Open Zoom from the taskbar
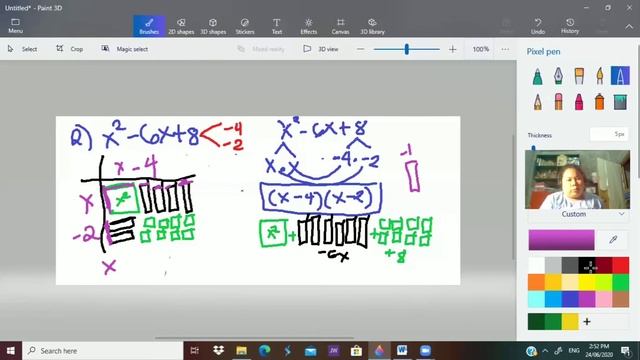 [425, 351]
